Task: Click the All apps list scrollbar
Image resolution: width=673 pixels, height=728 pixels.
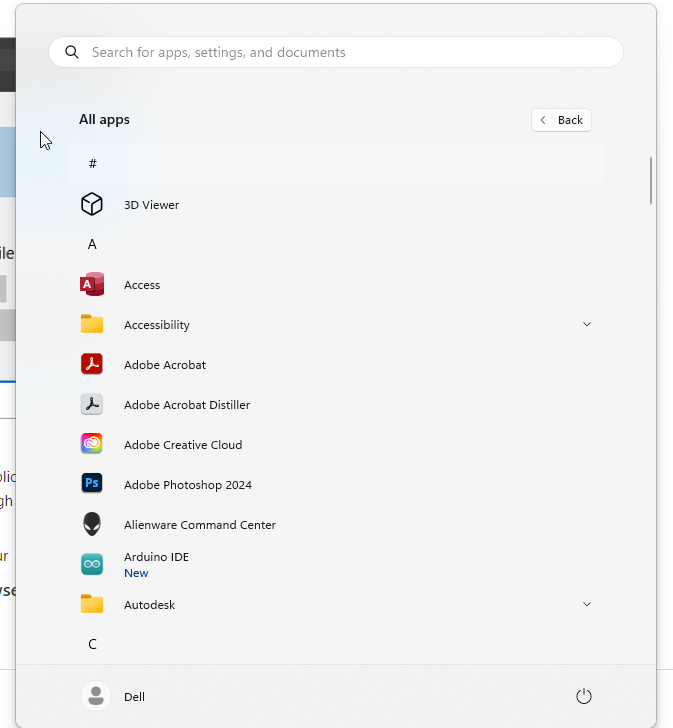Action: point(651,180)
